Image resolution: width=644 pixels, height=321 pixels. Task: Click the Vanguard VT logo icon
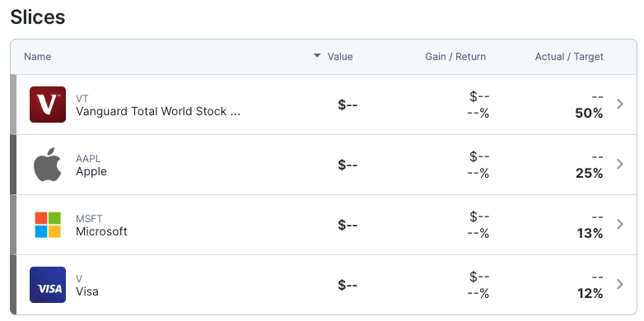(48, 105)
